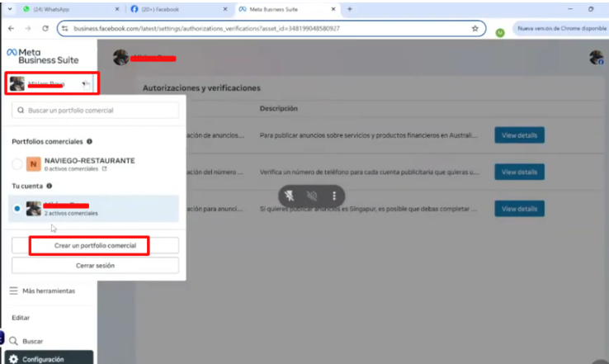Select the personal account radio button
The width and height of the screenshot is (609, 364).
(x=17, y=209)
